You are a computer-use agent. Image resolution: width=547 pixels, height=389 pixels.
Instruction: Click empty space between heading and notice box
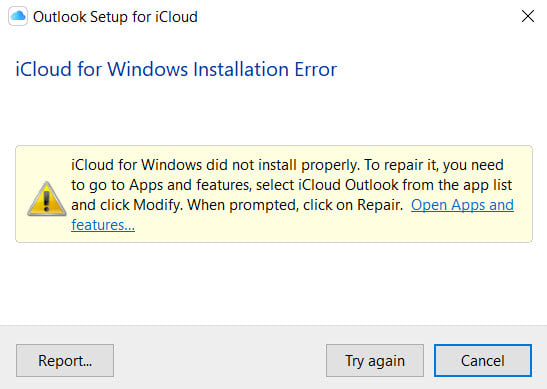click(x=274, y=113)
